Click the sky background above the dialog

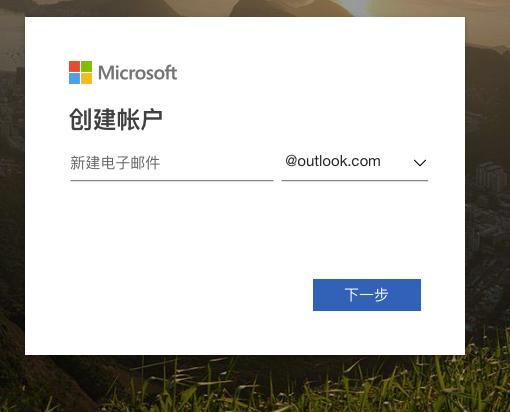tap(253, 7)
